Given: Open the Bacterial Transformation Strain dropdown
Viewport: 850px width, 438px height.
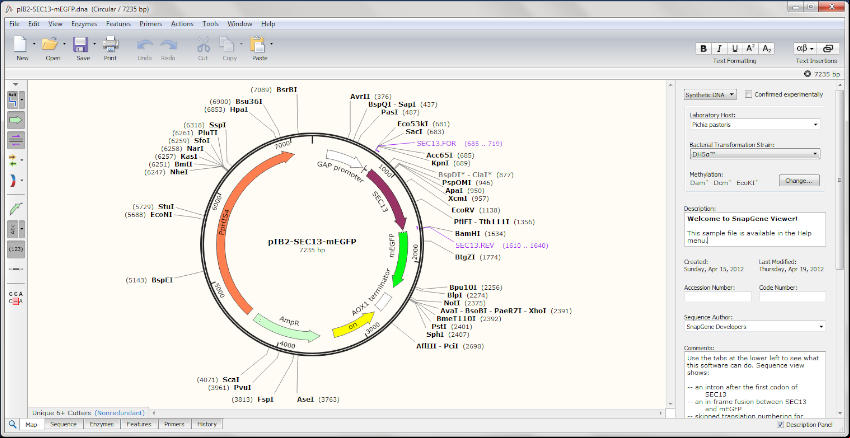Looking at the screenshot, I should [x=754, y=154].
